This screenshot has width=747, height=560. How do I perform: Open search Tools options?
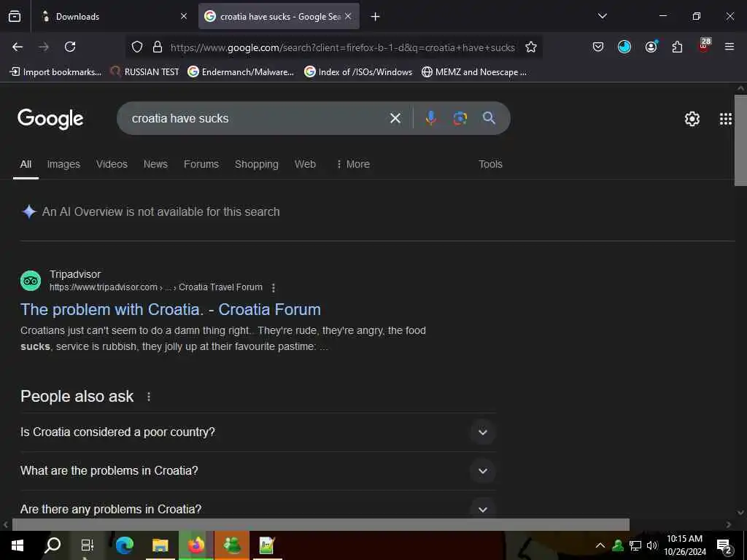coord(490,164)
